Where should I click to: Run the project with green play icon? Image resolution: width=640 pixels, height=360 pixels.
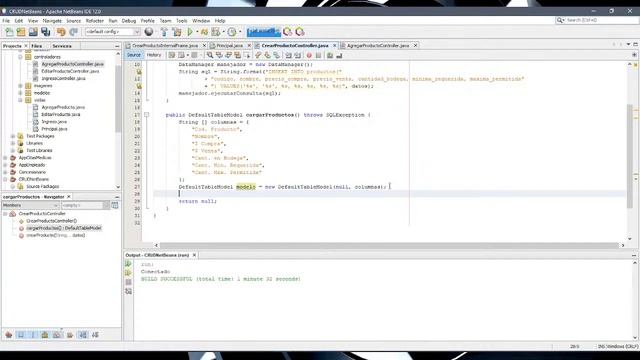(190, 32)
